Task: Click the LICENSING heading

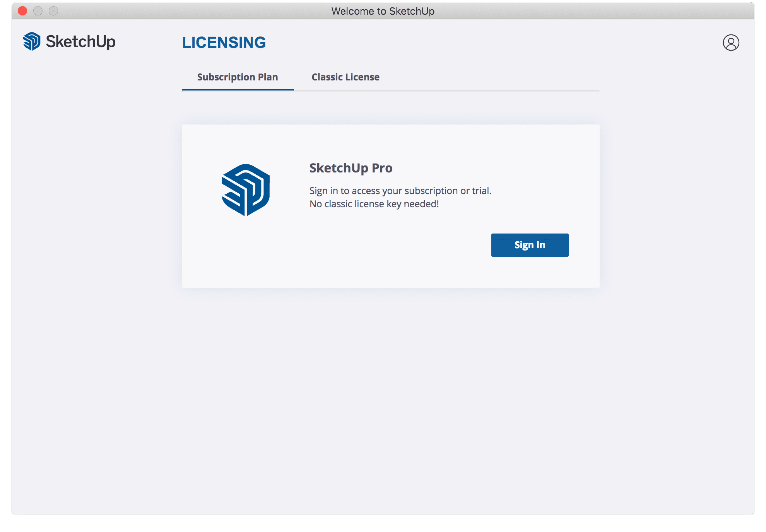Action: click(x=224, y=43)
